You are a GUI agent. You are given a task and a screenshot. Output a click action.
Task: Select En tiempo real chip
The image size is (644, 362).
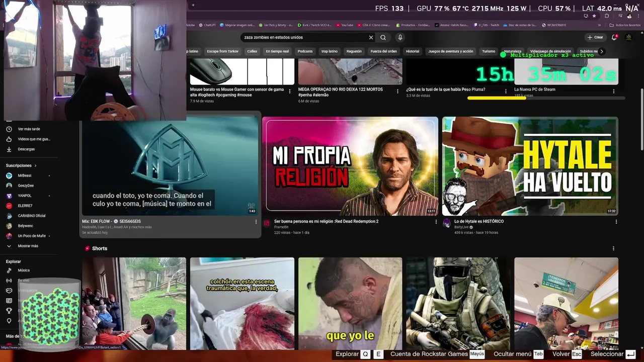[x=277, y=51]
